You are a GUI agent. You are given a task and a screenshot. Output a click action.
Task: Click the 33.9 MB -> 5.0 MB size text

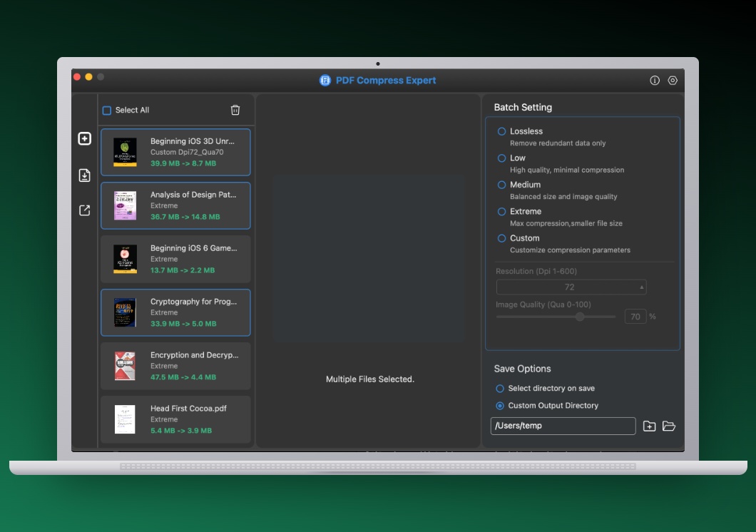pos(183,324)
